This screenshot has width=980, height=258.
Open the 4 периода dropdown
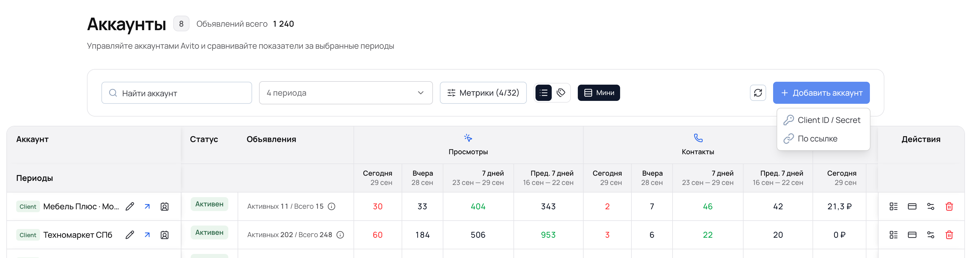(345, 93)
